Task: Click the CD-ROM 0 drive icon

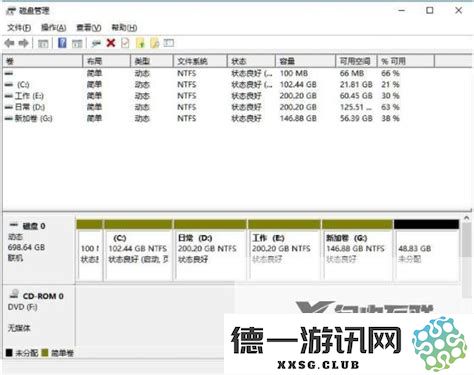Action: (14, 294)
